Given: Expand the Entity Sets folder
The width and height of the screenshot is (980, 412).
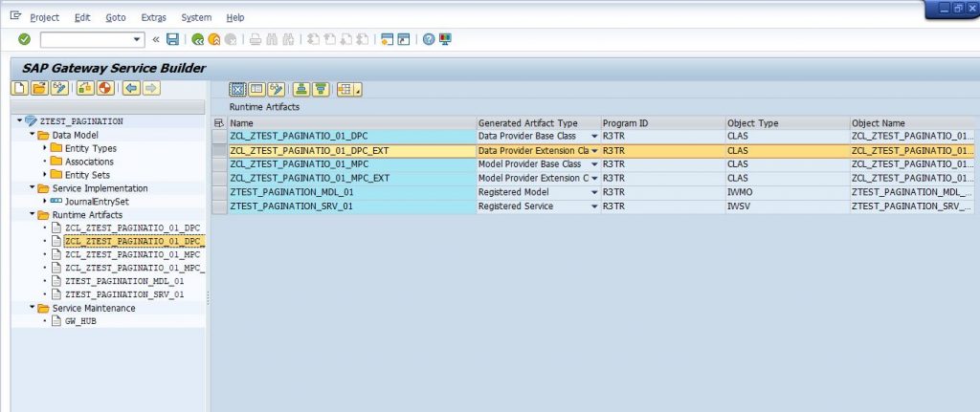Looking at the screenshot, I should (45, 175).
